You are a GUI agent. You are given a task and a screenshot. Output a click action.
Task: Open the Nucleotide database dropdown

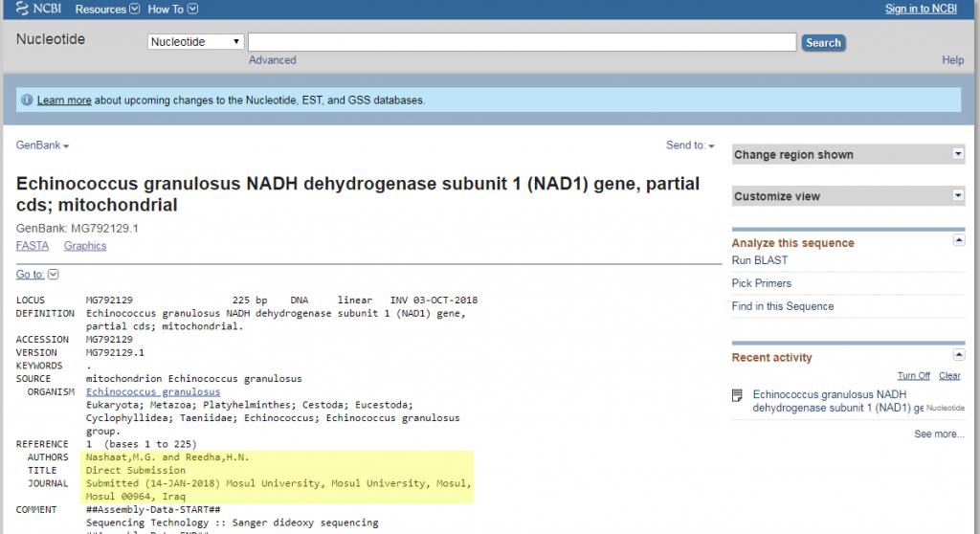[196, 42]
